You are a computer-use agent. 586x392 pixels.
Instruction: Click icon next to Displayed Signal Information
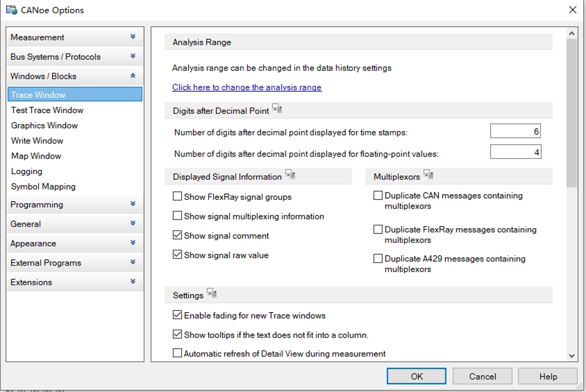point(290,174)
